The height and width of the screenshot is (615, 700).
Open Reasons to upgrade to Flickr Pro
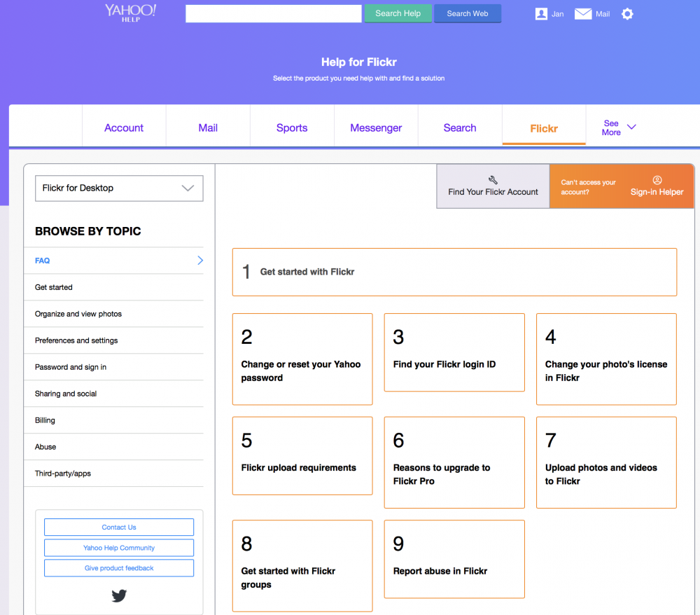coord(454,462)
